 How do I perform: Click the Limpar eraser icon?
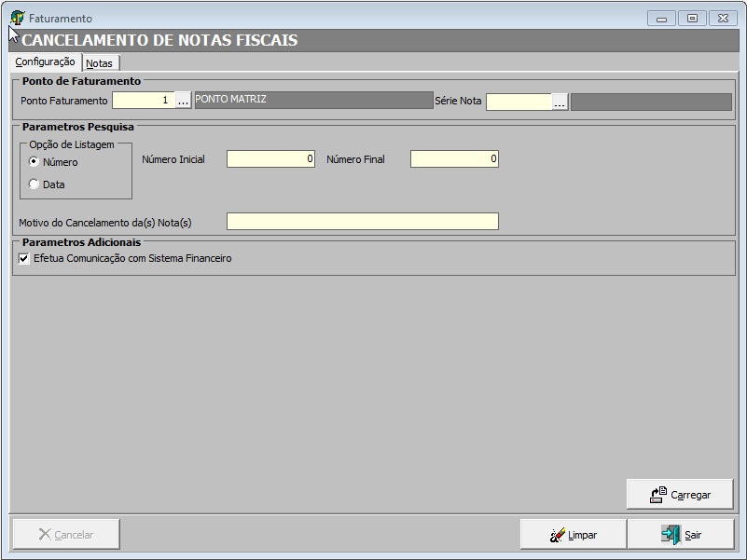[558, 535]
